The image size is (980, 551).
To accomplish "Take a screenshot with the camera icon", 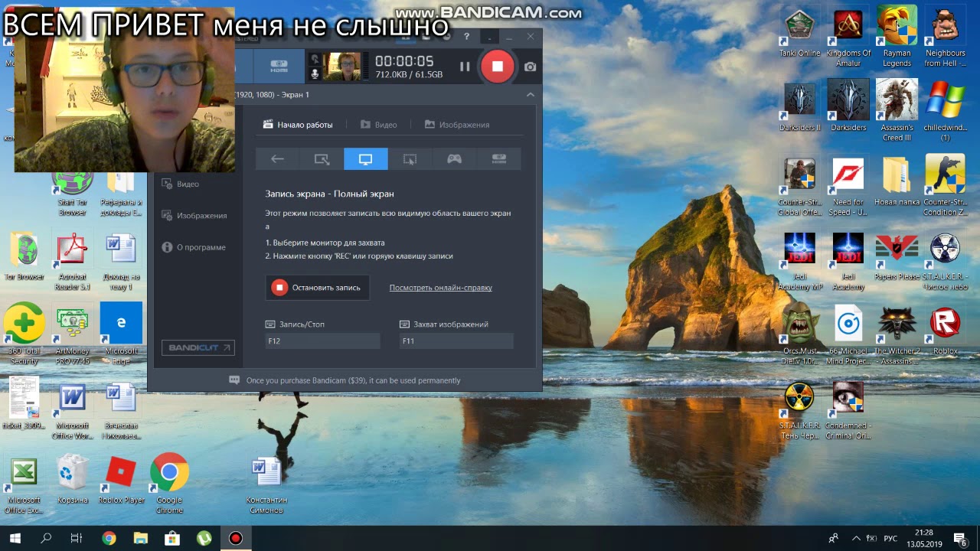I will coord(530,67).
